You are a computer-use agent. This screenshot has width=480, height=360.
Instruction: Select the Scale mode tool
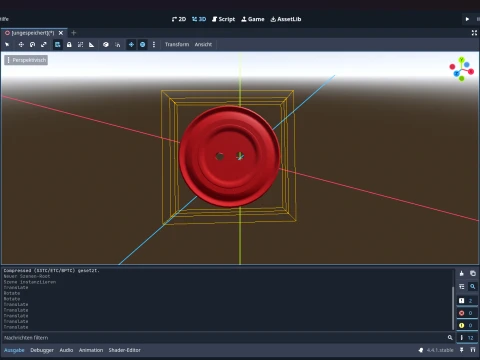pyautogui.click(x=44, y=44)
